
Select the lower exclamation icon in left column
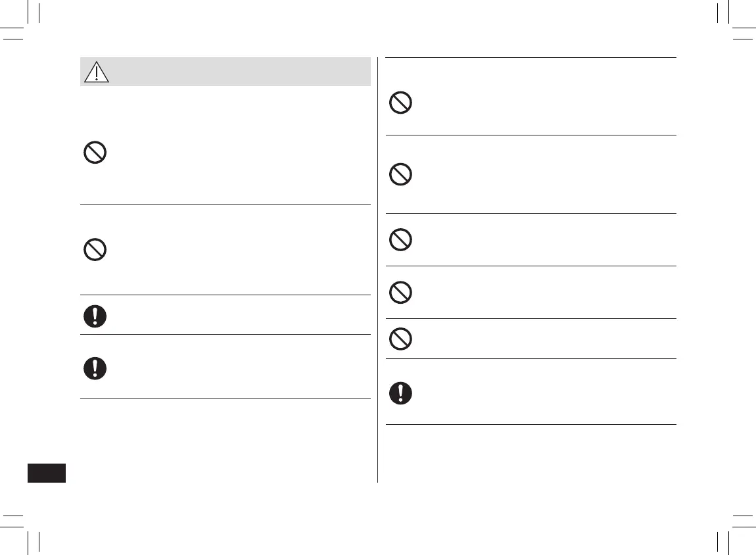coord(95,368)
